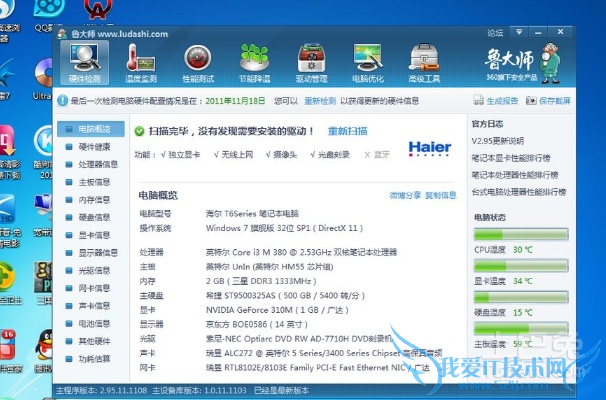Click the HM55 芯片组 motherboard value
606x400 pixels.
click(269, 267)
